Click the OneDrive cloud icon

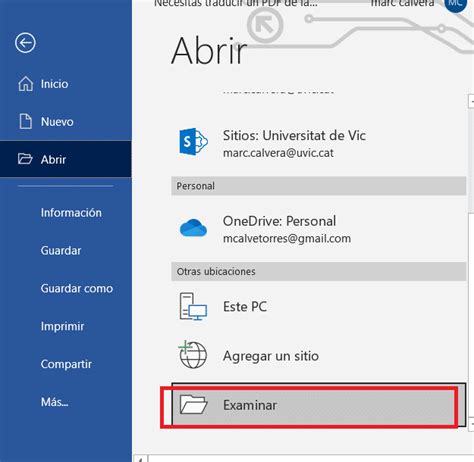(x=193, y=228)
